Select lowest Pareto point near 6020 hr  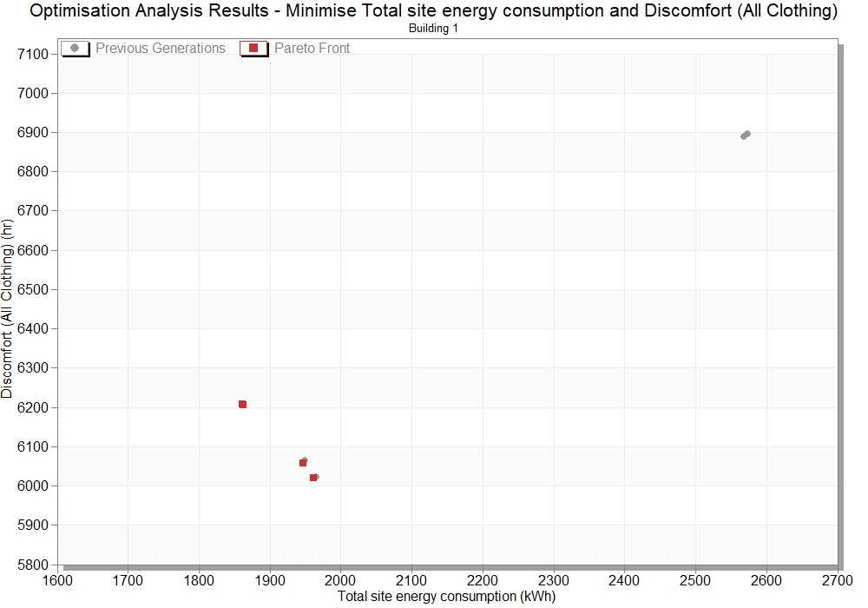313,478
